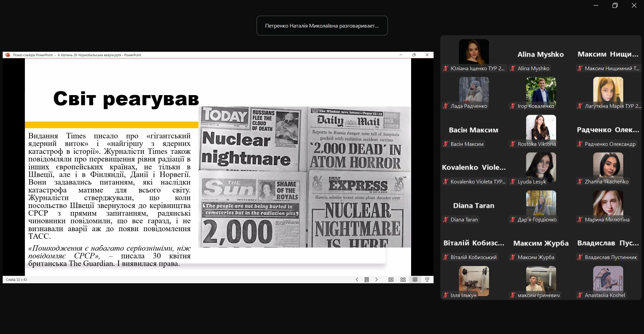Click muted mic icon for Ілля Ількун
Image resolution: width=644 pixels, height=334 pixels.
[x=446, y=295]
